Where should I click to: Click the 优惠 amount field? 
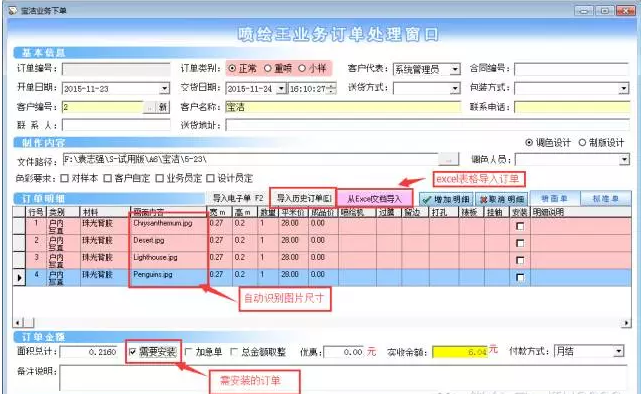pos(343,352)
